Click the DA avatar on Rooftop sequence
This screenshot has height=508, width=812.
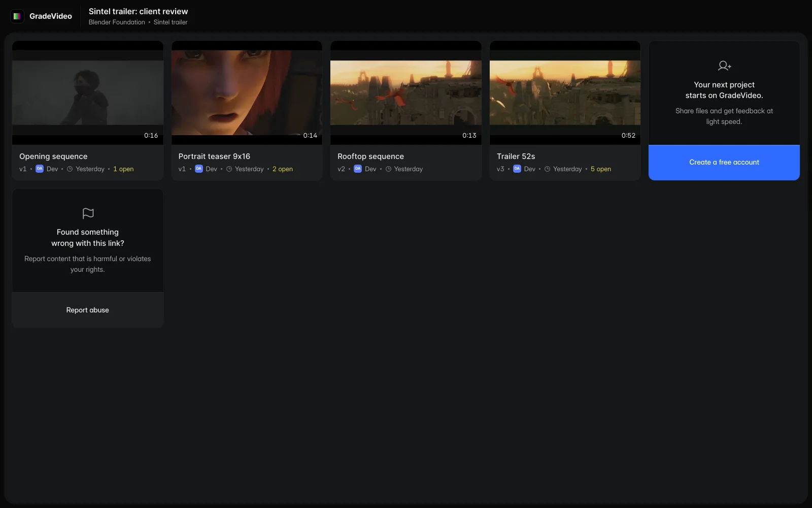(x=358, y=169)
